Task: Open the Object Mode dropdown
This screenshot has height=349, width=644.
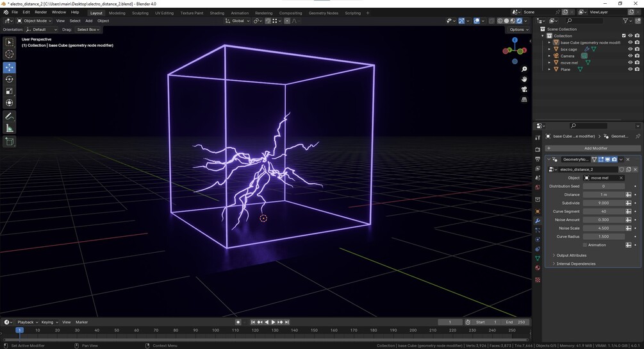Action: [35, 21]
